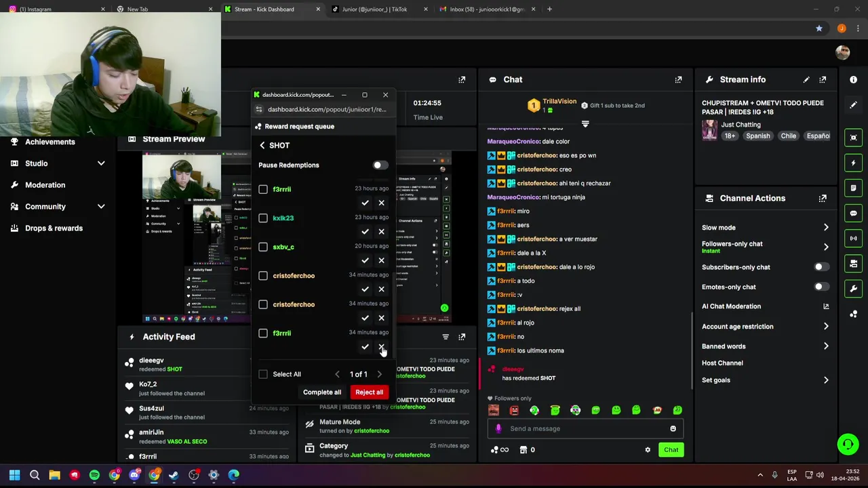
Task: Click Complete all button
Action: 322,392
